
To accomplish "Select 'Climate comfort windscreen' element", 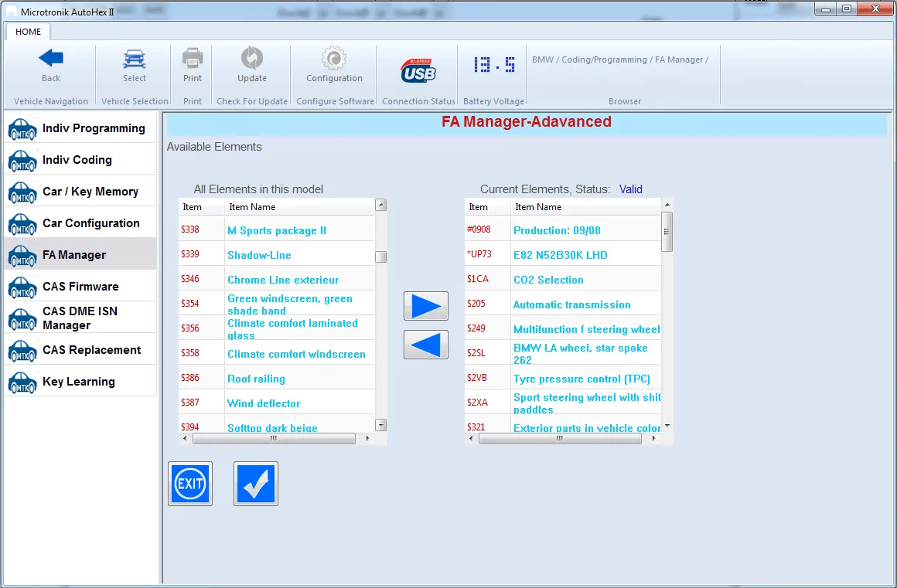I will (x=277, y=354).
